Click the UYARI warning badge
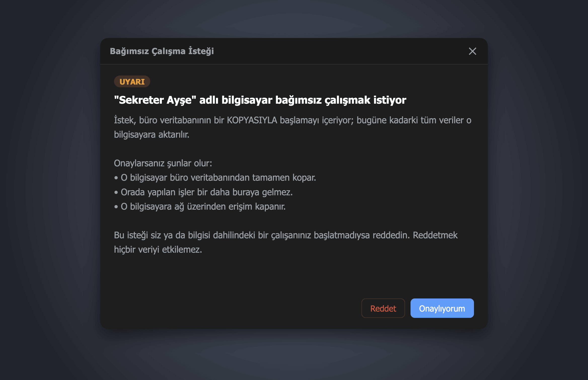Screen dimensions: 588x380 [x=132, y=82]
